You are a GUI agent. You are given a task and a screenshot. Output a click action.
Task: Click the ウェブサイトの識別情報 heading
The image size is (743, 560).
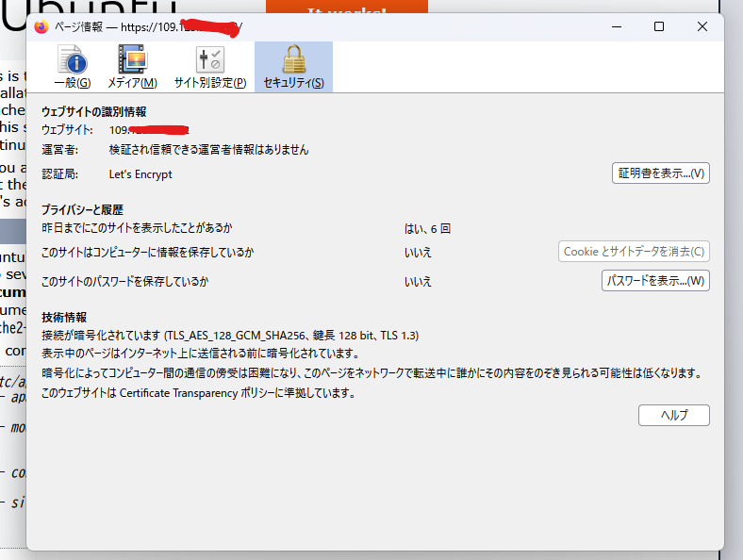[x=94, y=111]
